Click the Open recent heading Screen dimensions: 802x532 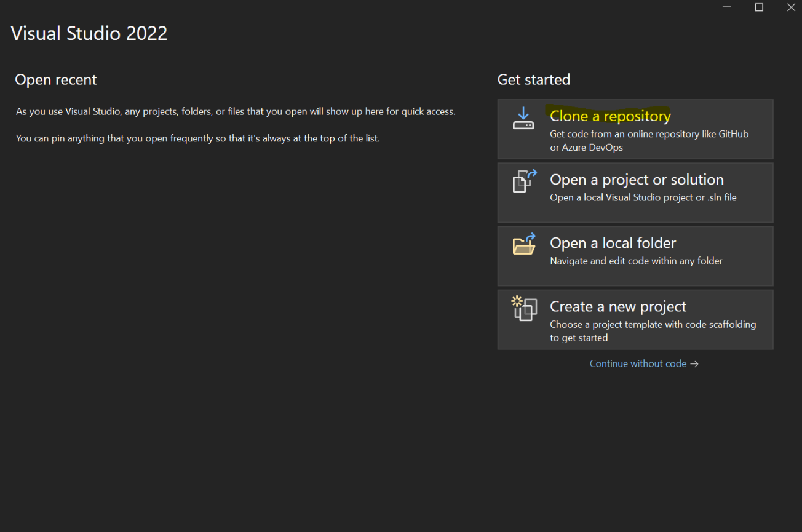[56, 79]
